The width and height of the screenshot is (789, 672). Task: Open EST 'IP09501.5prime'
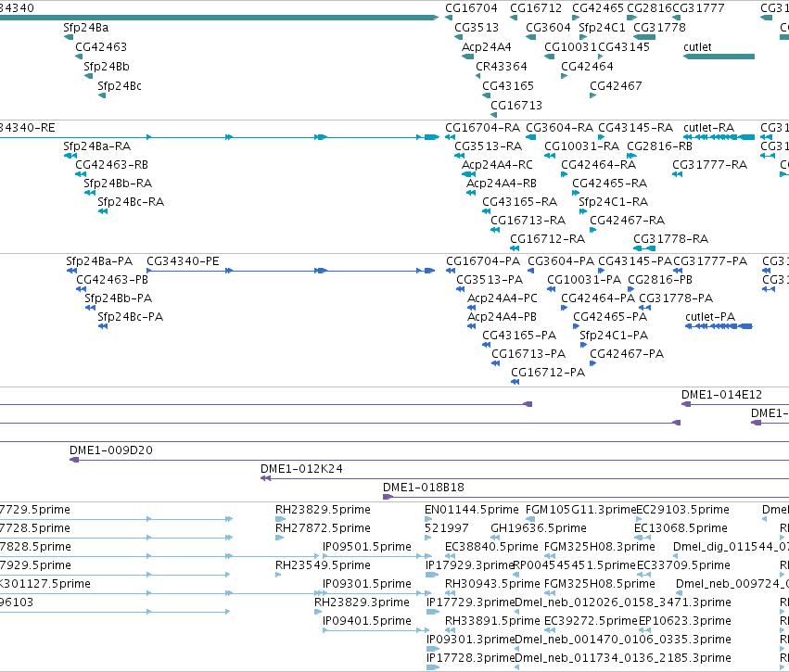pyautogui.click(x=367, y=547)
